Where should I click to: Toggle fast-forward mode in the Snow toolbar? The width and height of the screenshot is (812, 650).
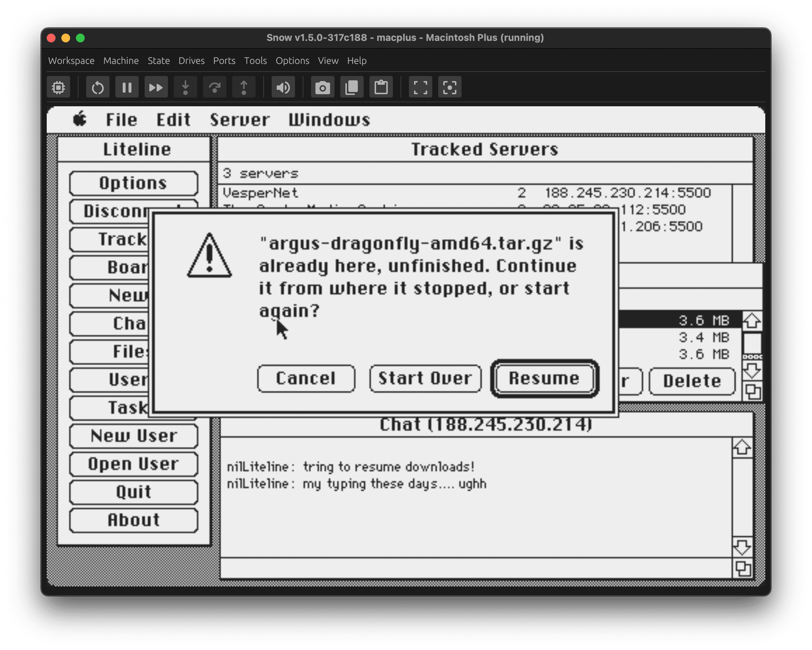[x=156, y=87]
